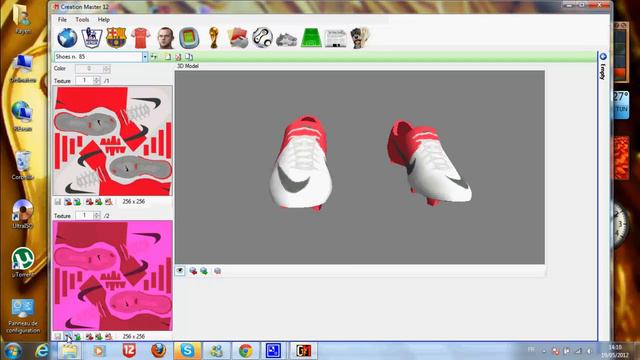
Task: Click the blank page new-item icon
Action: tap(168, 57)
